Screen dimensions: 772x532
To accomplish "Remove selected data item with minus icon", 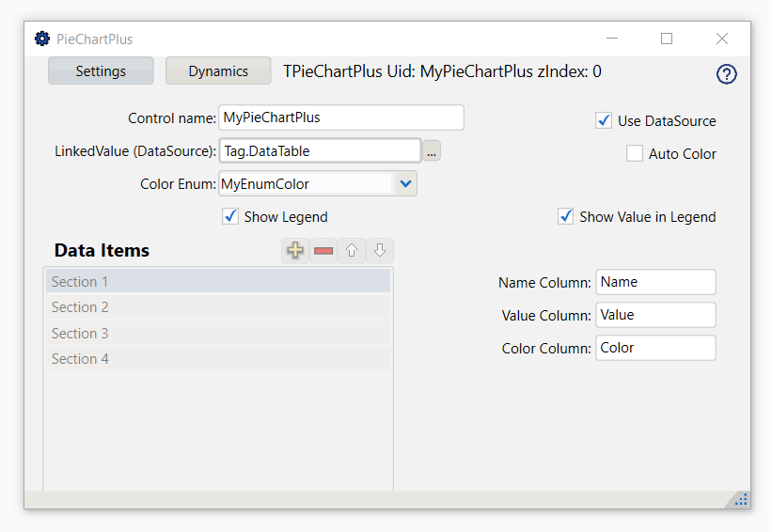I will pos(323,251).
